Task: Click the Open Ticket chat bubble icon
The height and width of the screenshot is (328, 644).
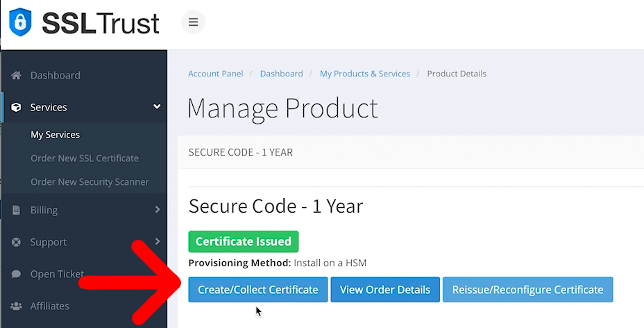Action: [x=17, y=274]
